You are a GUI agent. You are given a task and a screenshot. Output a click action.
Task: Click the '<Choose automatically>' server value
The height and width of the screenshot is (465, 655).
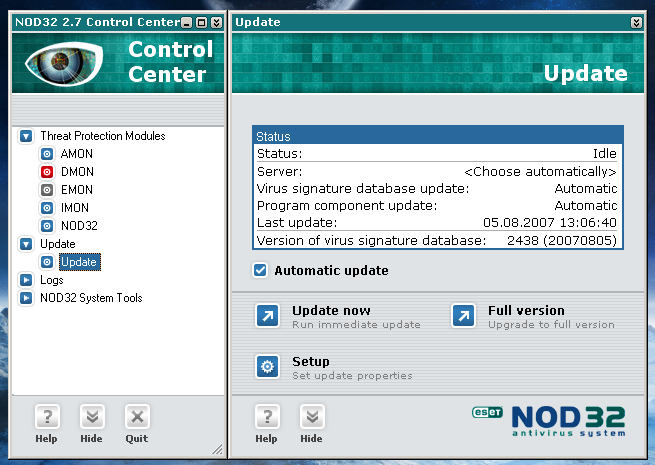click(541, 172)
